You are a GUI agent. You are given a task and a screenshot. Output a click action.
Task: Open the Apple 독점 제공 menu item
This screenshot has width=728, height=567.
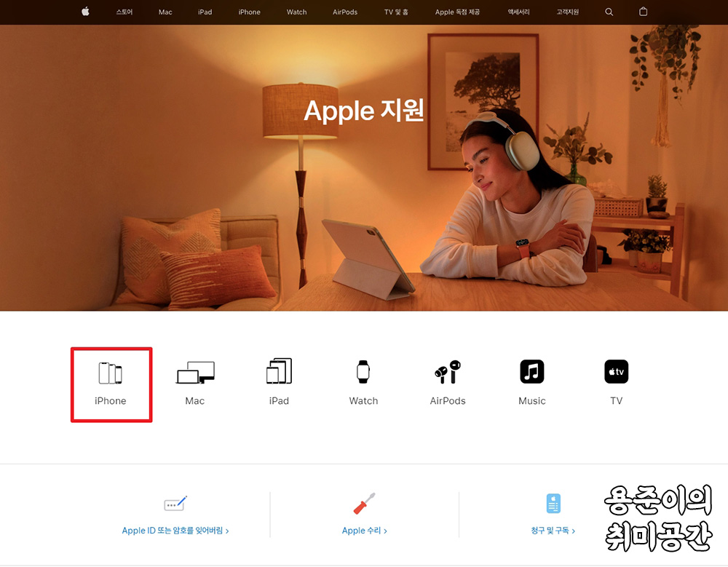pyautogui.click(x=457, y=12)
